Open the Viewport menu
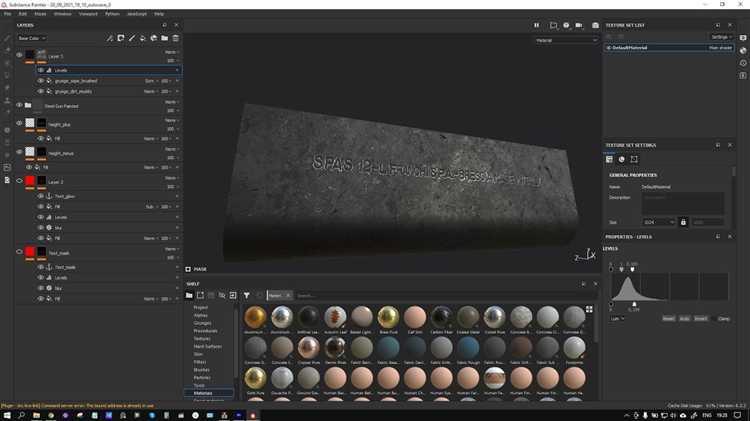Screen dimensions: 750x421 pos(89,14)
